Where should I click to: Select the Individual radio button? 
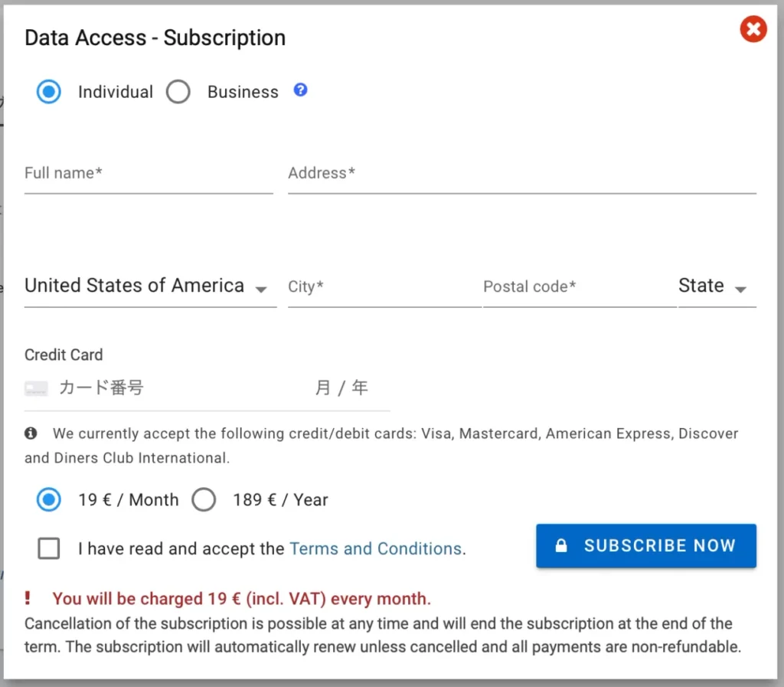tap(48, 91)
